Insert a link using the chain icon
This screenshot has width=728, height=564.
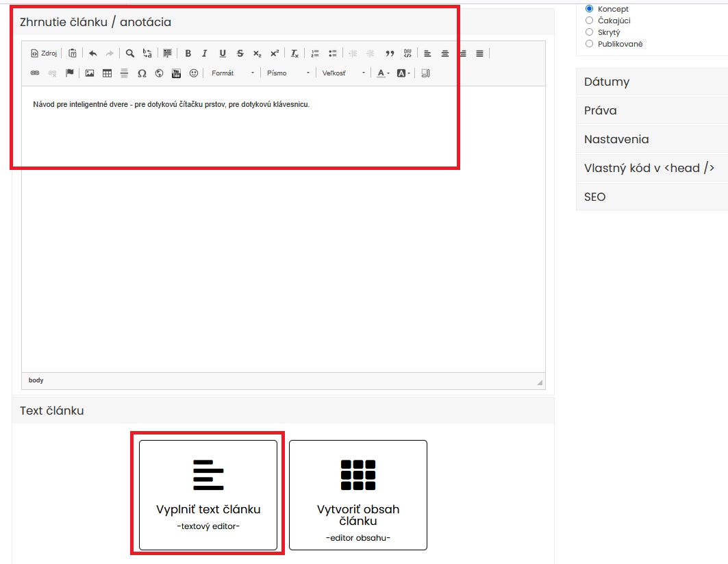pyautogui.click(x=35, y=73)
